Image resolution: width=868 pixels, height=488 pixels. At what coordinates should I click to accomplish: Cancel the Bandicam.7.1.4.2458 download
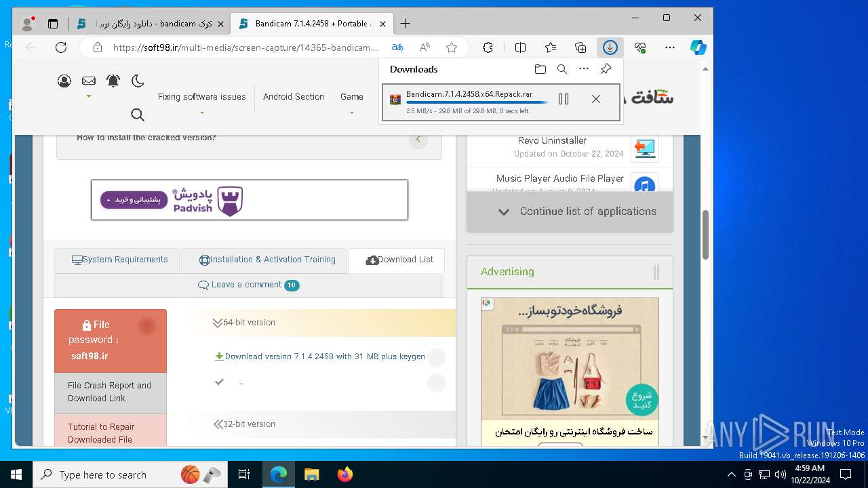[595, 99]
